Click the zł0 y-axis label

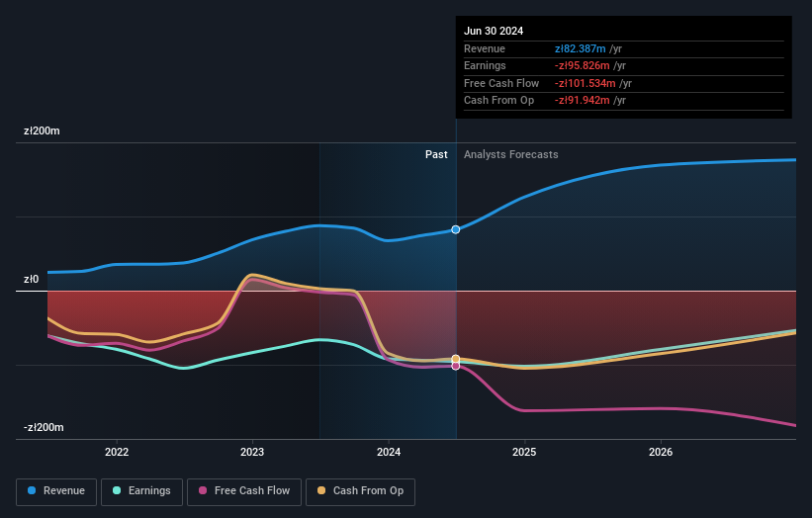click(x=31, y=280)
